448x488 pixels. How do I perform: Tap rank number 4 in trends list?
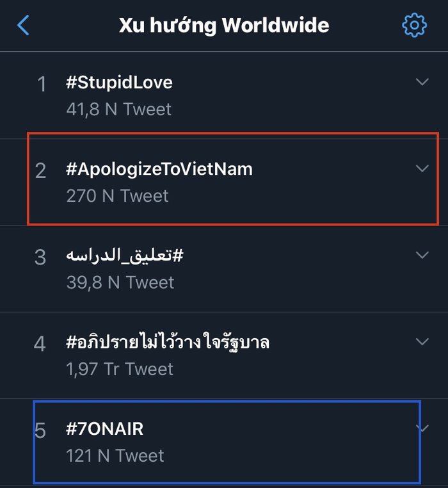click(40, 344)
